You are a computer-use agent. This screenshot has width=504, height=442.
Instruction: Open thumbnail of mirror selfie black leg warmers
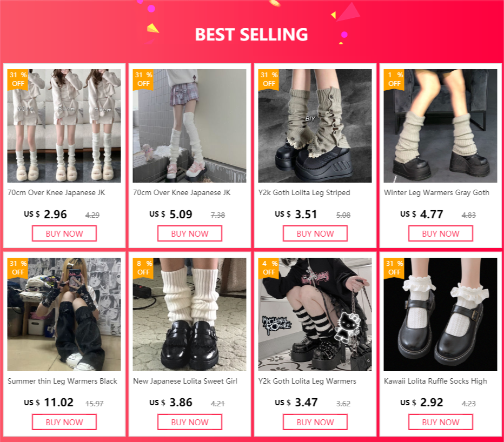(64, 314)
